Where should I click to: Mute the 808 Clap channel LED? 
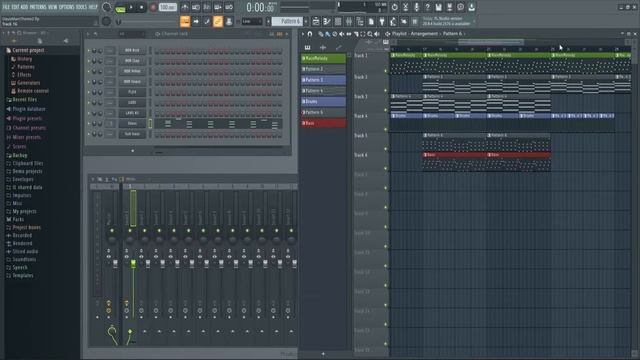[x=89, y=61]
